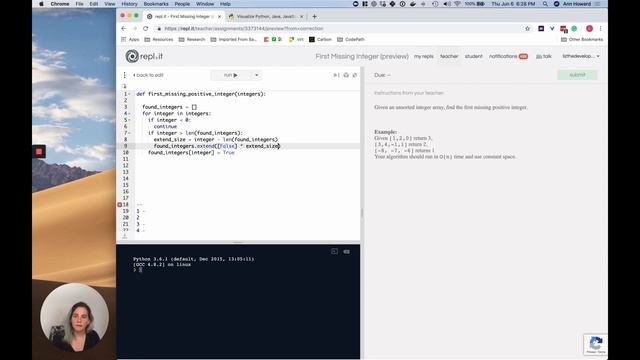This screenshot has width=640, height=360.
Task: Click line 9 found_integers.extend code
Action: pos(217,146)
